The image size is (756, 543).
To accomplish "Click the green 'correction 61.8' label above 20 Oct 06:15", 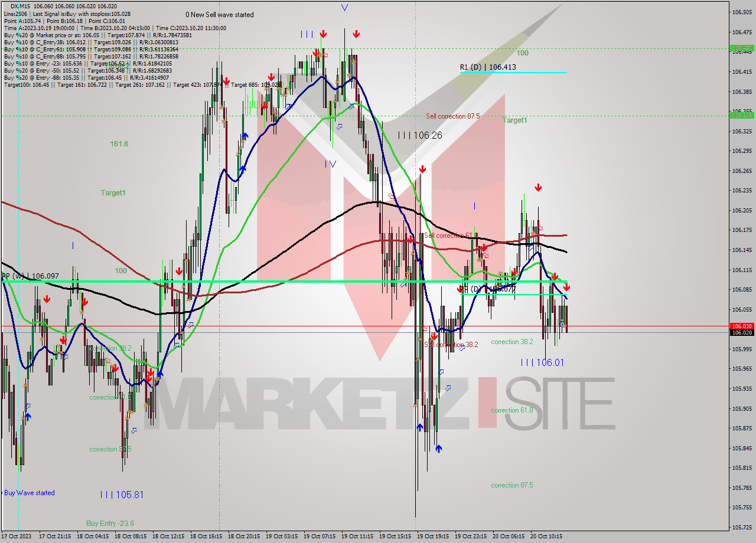I will (512, 410).
